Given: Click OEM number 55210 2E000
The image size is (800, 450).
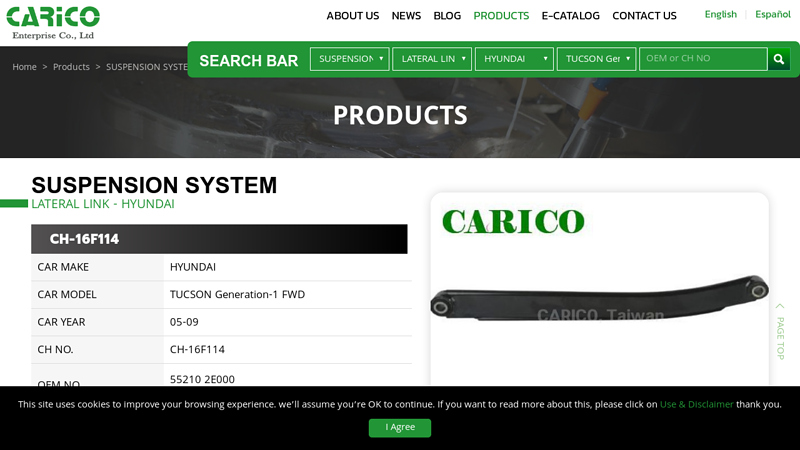Looking at the screenshot, I should (x=202, y=380).
